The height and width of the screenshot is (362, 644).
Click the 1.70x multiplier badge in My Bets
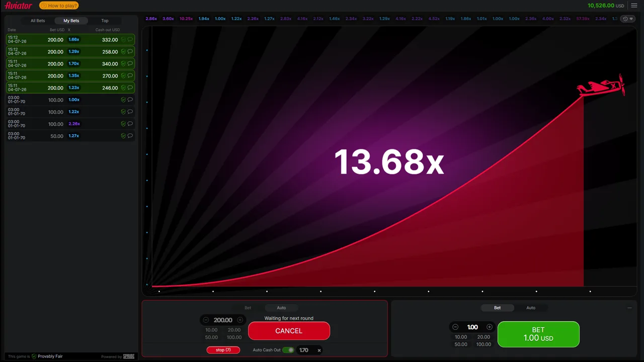[74, 63]
